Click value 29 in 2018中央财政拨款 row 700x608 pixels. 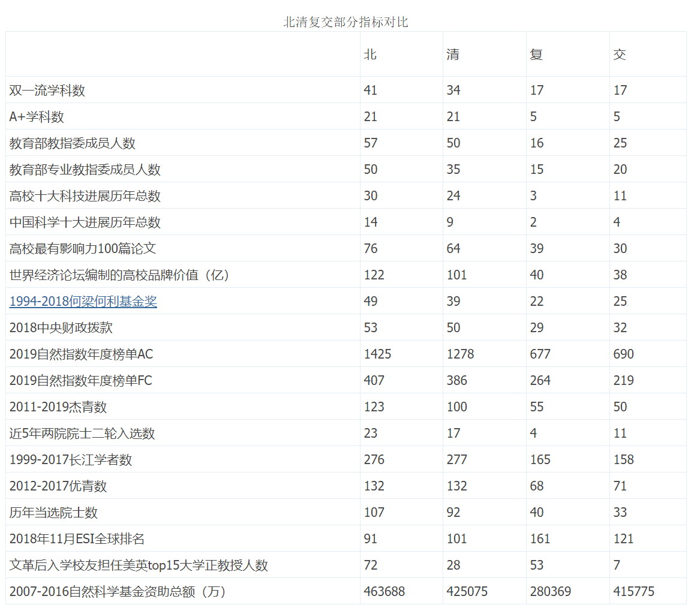pos(537,327)
